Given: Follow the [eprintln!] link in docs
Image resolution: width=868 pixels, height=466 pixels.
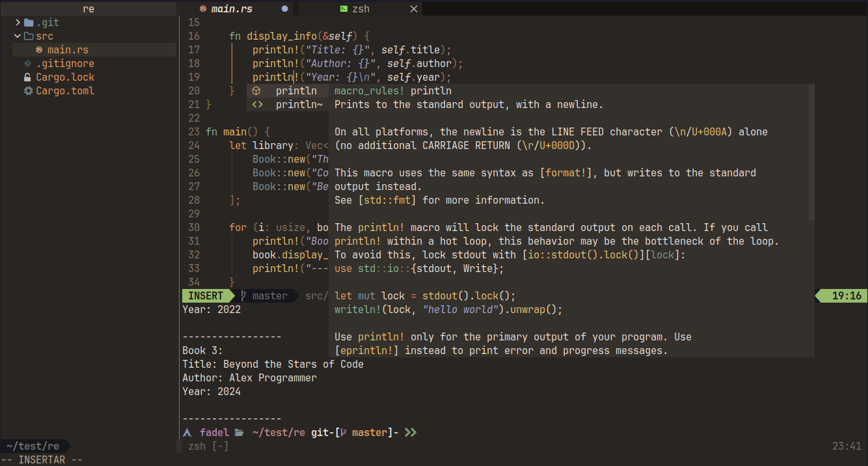Looking at the screenshot, I should point(366,351).
